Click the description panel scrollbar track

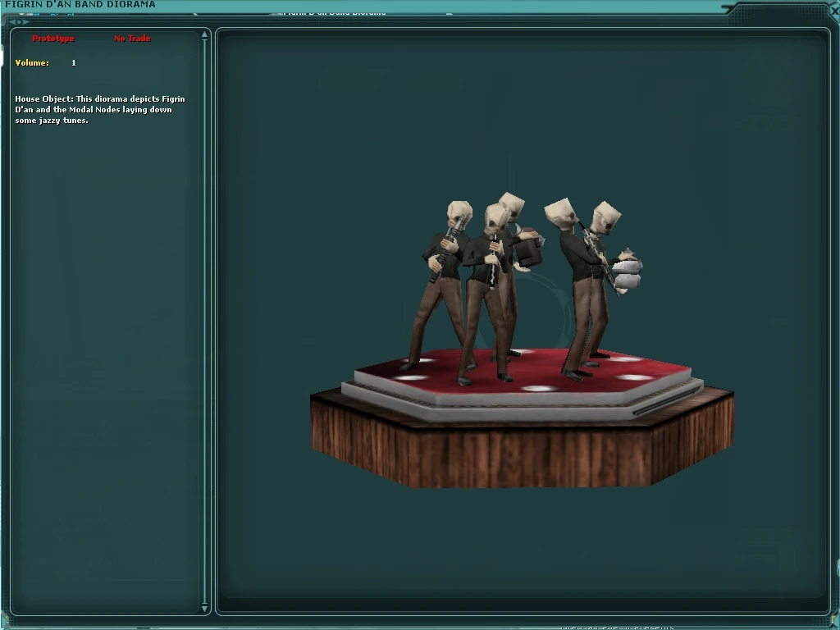tap(204, 322)
